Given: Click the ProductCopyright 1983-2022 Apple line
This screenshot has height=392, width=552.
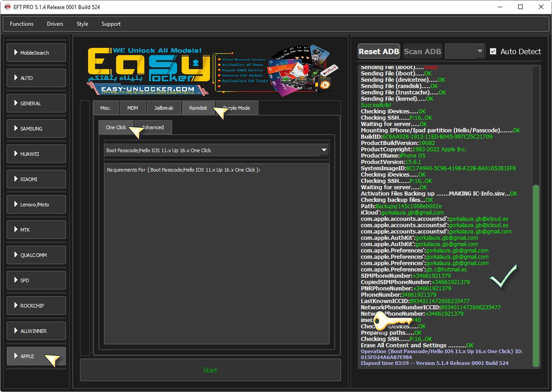Looking at the screenshot, I should pos(414,149).
